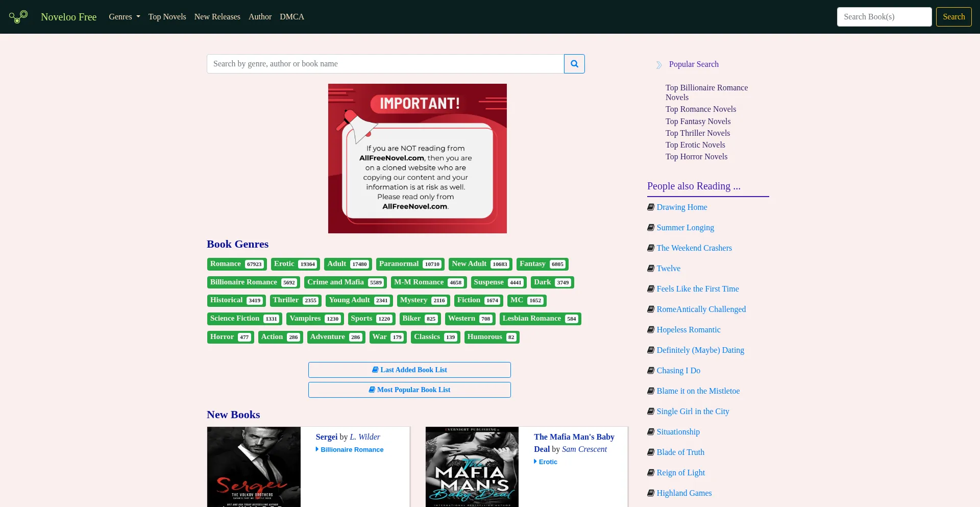The image size is (980, 507).
Task: Click the book icon beside Highland Games
Action: tap(651, 493)
